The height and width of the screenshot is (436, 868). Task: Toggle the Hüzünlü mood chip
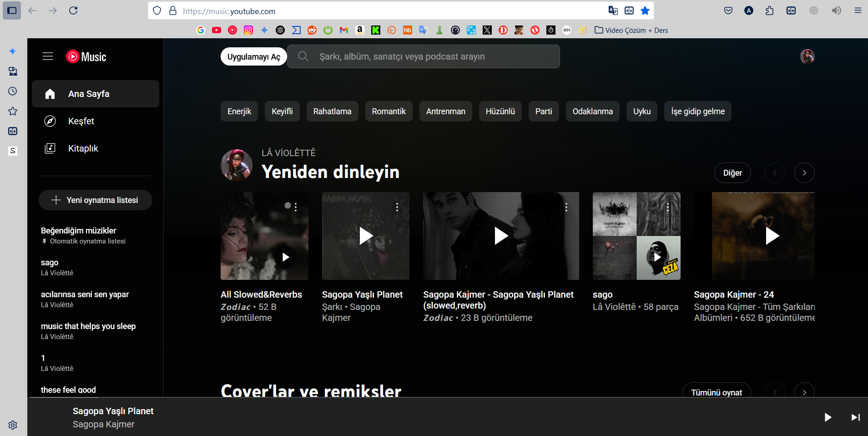[x=500, y=112]
